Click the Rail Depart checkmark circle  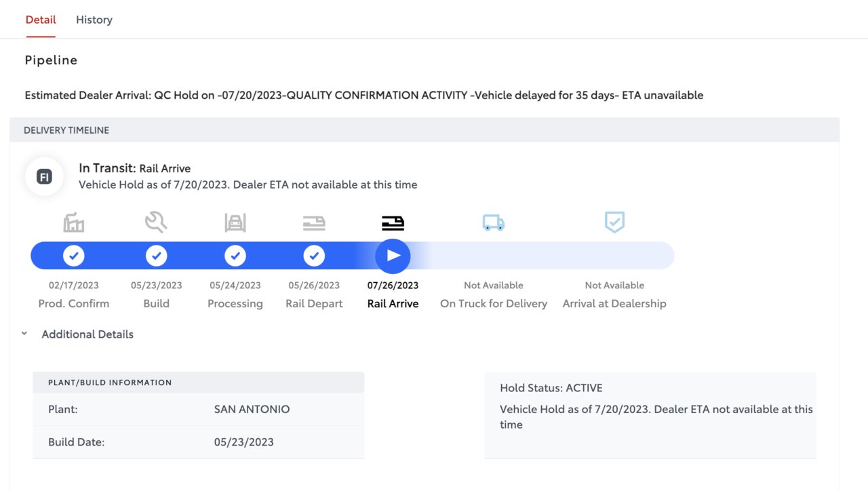click(x=314, y=256)
